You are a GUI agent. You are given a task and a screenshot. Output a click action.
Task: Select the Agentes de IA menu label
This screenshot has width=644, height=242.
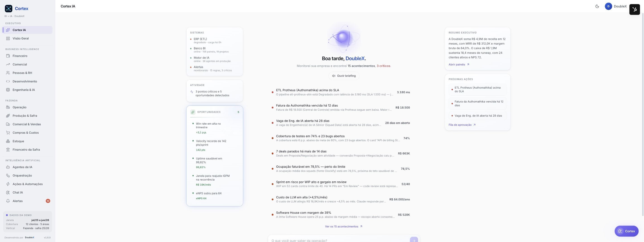(22, 167)
